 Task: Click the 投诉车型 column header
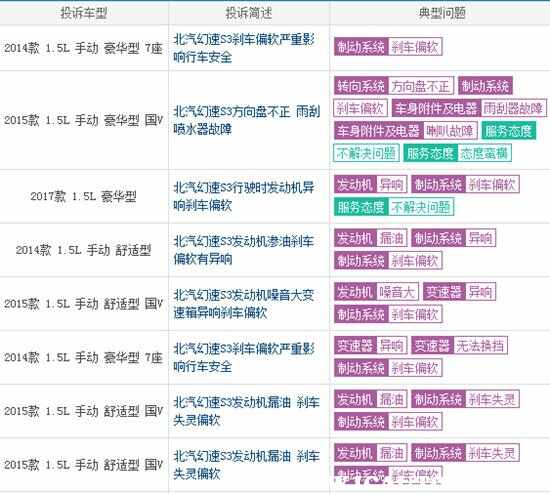(x=83, y=13)
